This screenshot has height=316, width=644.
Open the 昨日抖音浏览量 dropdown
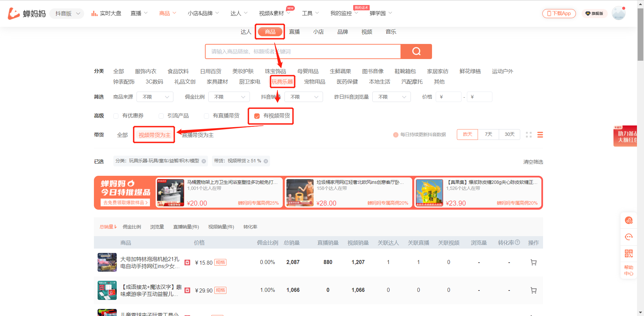pos(391,97)
